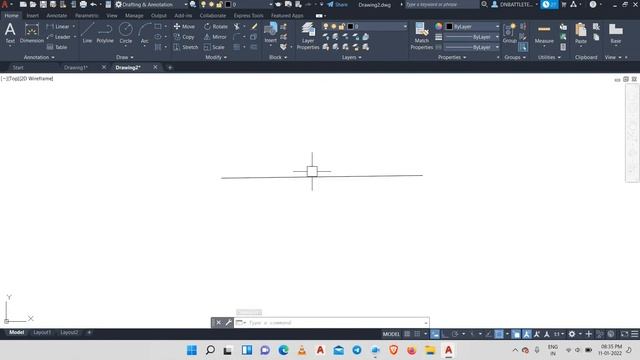Open the Parametric ribbon tab
Image resolution: width=640 pixels, height=360 pixels.
(x=87, y=16)
